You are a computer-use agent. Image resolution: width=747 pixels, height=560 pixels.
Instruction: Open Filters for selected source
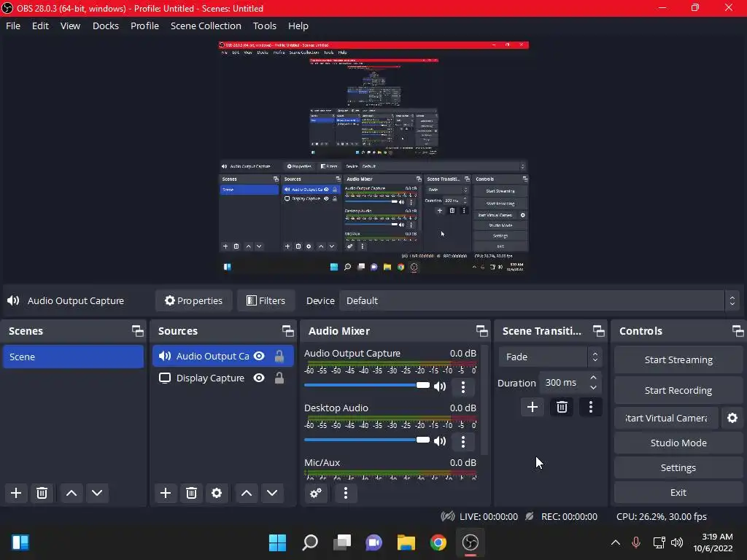pos(266,301)
